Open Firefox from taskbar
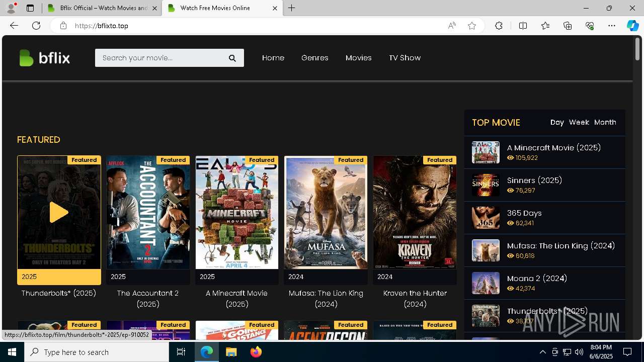644x362 pixels. [x=256, y=352]
